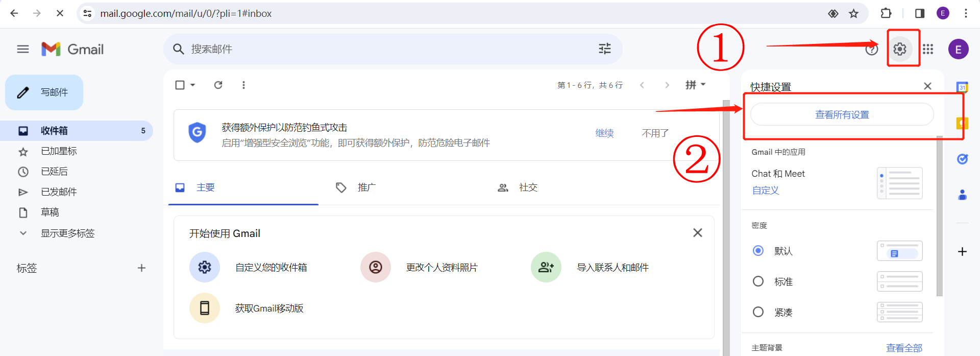This screenshot has width=980, height=356.
Task: Click the import contacts circle icon
Action: click(x=546, y=267)
